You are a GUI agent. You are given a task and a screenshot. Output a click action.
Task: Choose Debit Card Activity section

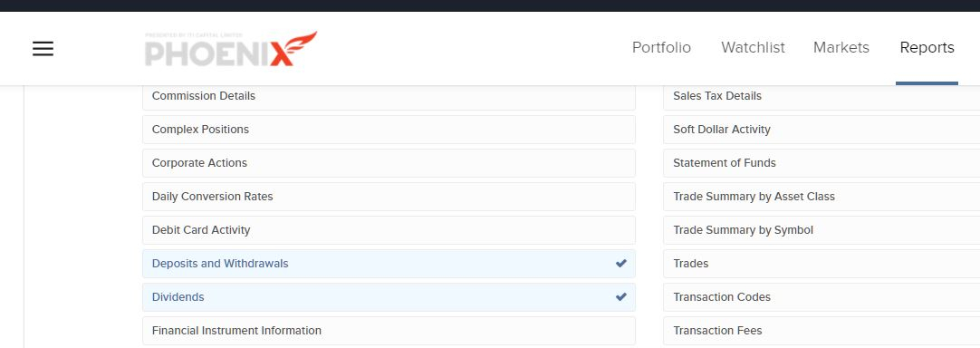tap(389, 229)
